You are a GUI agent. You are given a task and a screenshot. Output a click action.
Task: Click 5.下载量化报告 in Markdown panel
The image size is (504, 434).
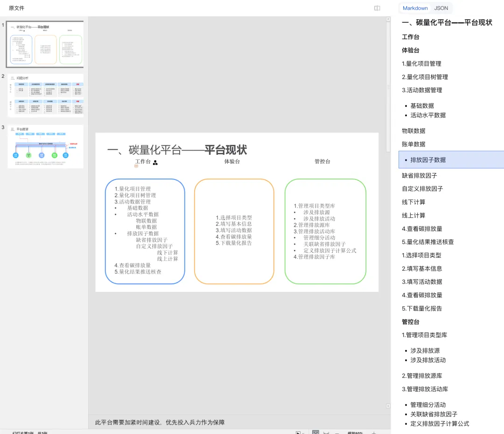(x=422, y=309)
